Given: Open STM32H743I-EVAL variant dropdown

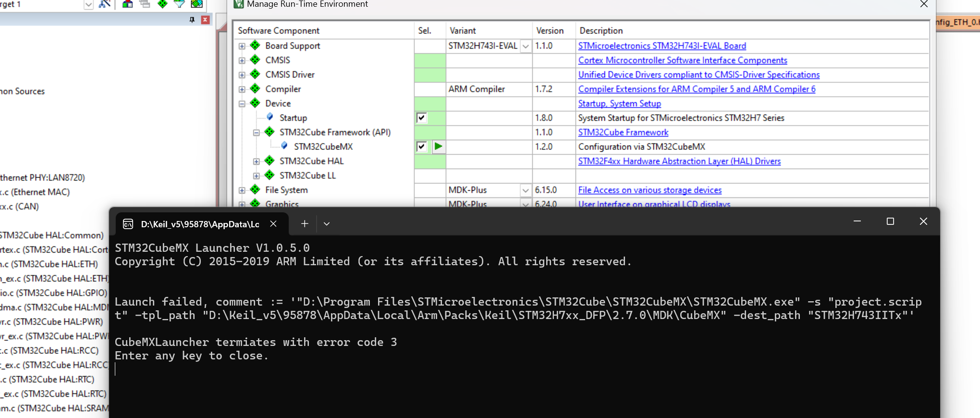Looking at the screenshot, I should click(x=526, y=46).
